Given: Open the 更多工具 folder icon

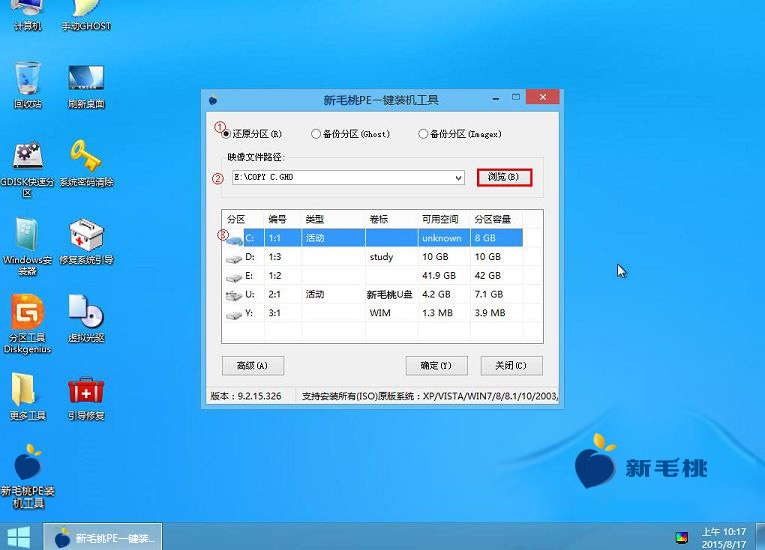Looking at the screenshot, I should (27, 396).
